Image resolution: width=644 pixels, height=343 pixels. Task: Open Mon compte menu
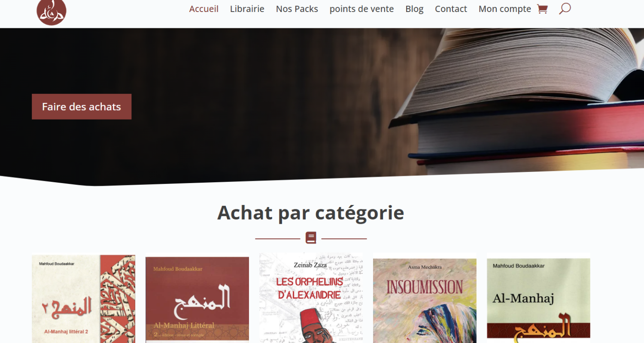505,9
